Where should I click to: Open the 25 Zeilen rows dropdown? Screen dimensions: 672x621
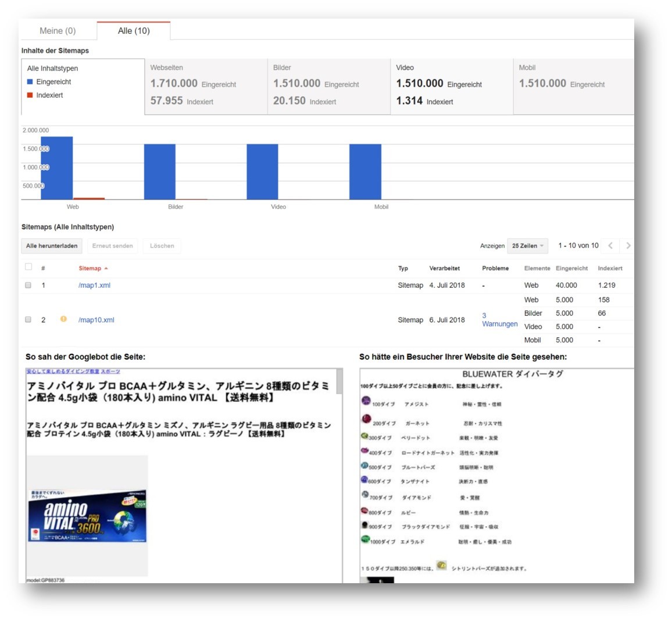coord(527,245)
